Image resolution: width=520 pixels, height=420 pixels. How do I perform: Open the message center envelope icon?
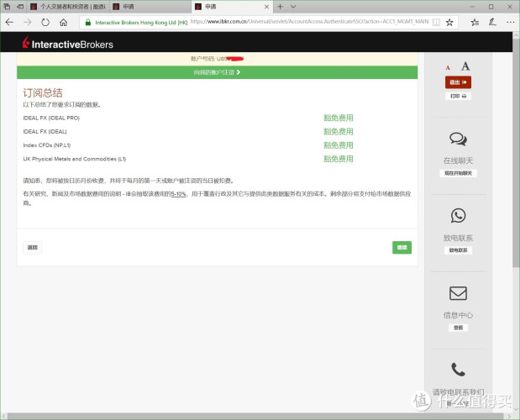tap(458, 293)
